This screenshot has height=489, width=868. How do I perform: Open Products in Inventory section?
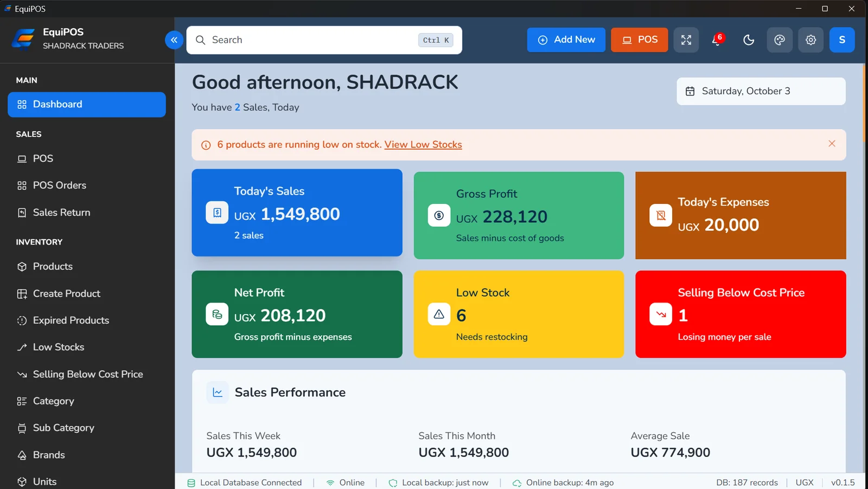pyautogui.click(x=87, y=266)
